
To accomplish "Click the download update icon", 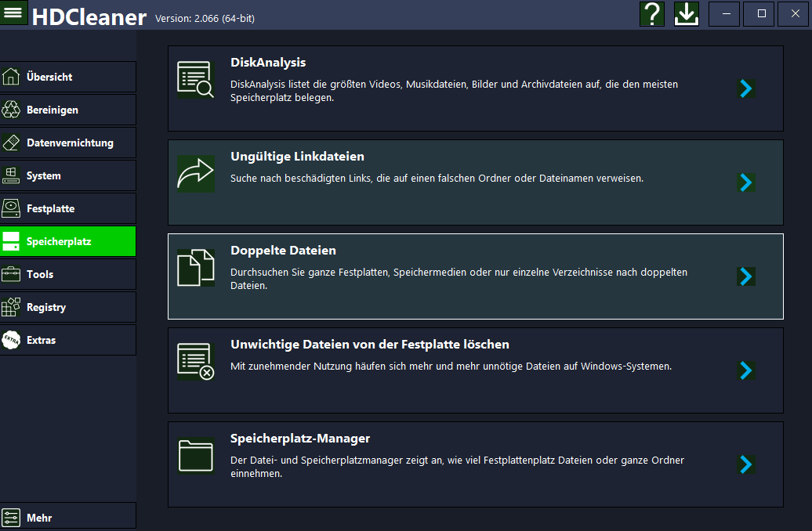I will coord(687,14).
